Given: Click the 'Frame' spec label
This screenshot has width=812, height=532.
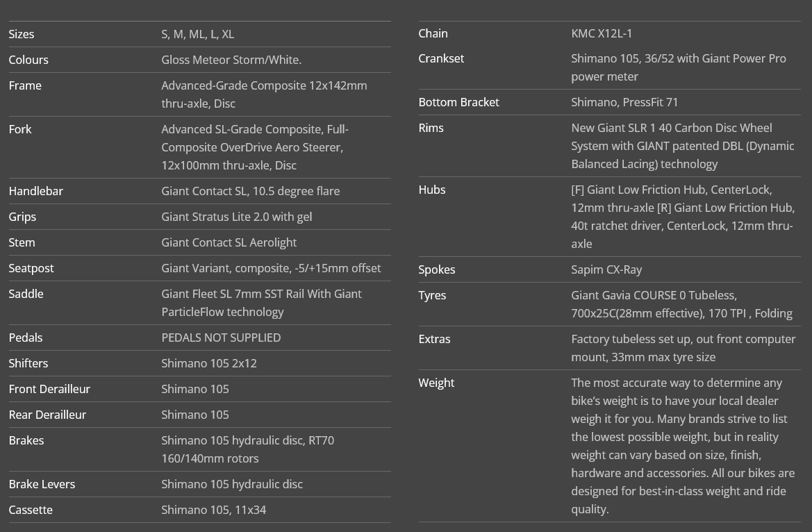Looking at the screenshot, I should (25, 85).
